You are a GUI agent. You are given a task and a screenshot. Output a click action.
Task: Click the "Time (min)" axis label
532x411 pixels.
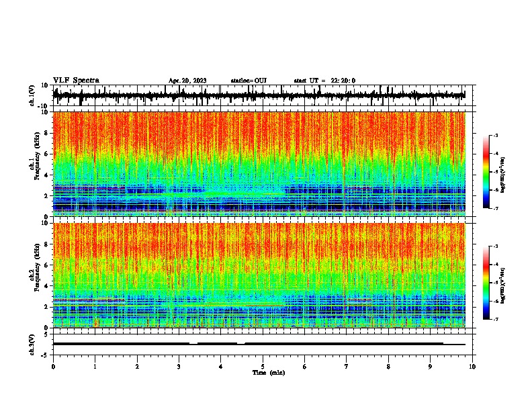[269, 373]
